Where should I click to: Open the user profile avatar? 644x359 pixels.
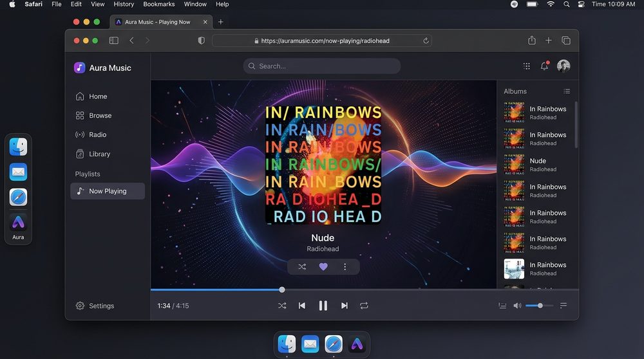pyautogui.click(x=563, y=66)
